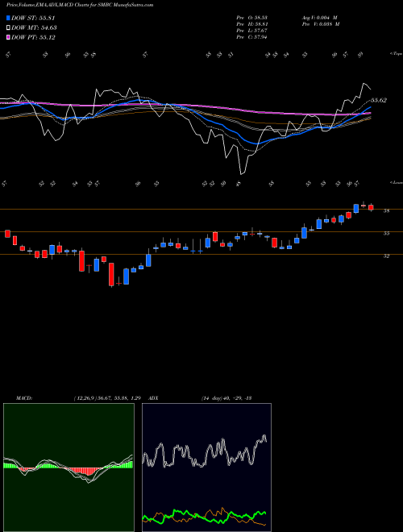Click the MACD: panel heading

click(24, 398)
